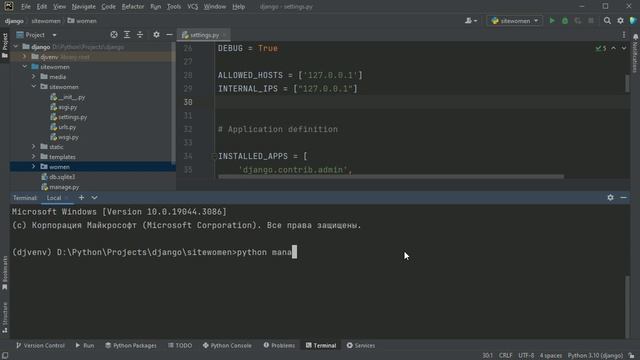Select manage.py file

coord(60,187)
